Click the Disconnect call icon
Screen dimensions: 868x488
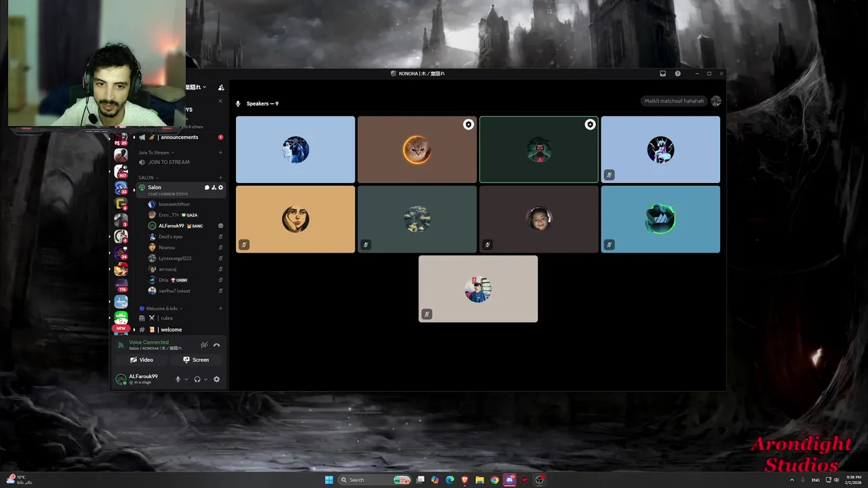point(216,345)
